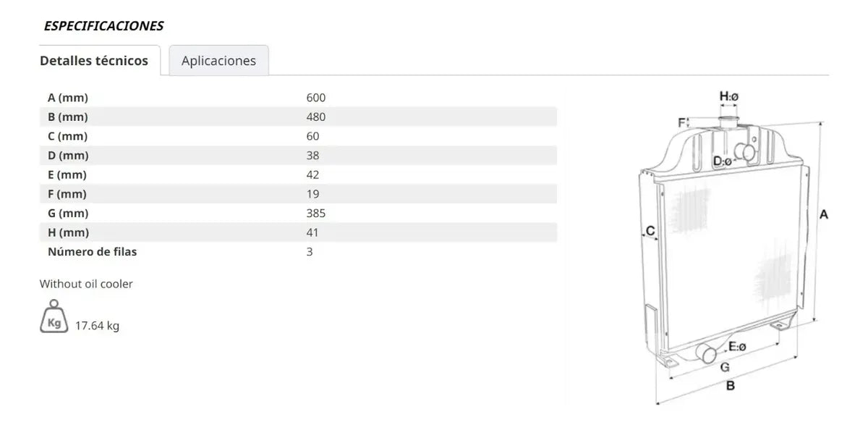Viewport: 868px width, 425px height.
Task: Click the H:ø label on diagram
Action: (728, 96)
